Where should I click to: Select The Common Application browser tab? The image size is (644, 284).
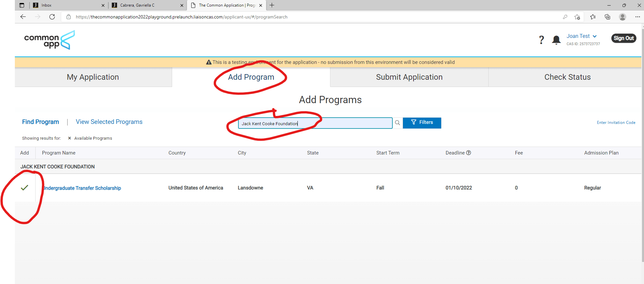(226, 5)
